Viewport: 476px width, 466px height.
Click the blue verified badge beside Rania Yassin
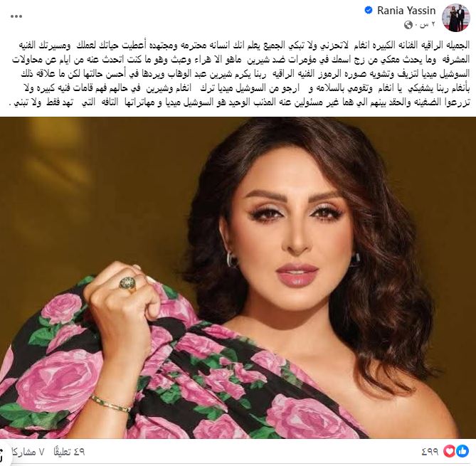pyautogui.click(x=369, y=11)
